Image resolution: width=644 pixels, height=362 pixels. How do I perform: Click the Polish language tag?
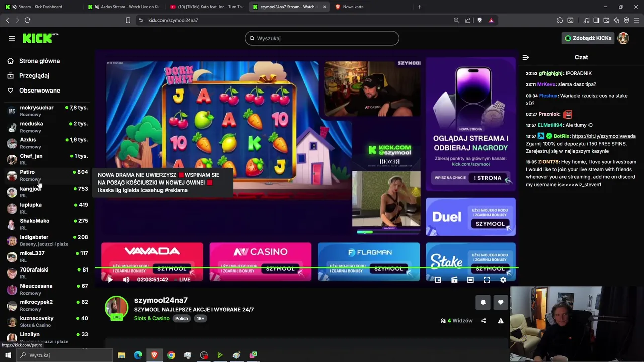click(x=181, y=318)
